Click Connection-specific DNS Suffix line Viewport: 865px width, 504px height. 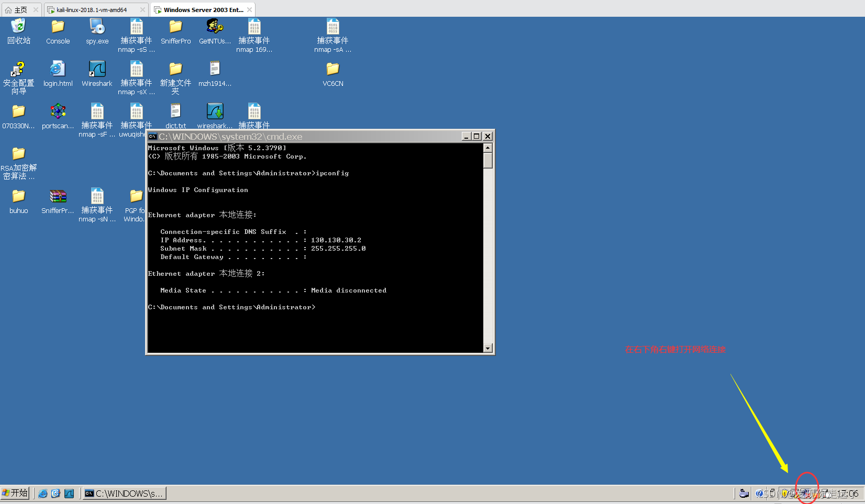[234, 232]
